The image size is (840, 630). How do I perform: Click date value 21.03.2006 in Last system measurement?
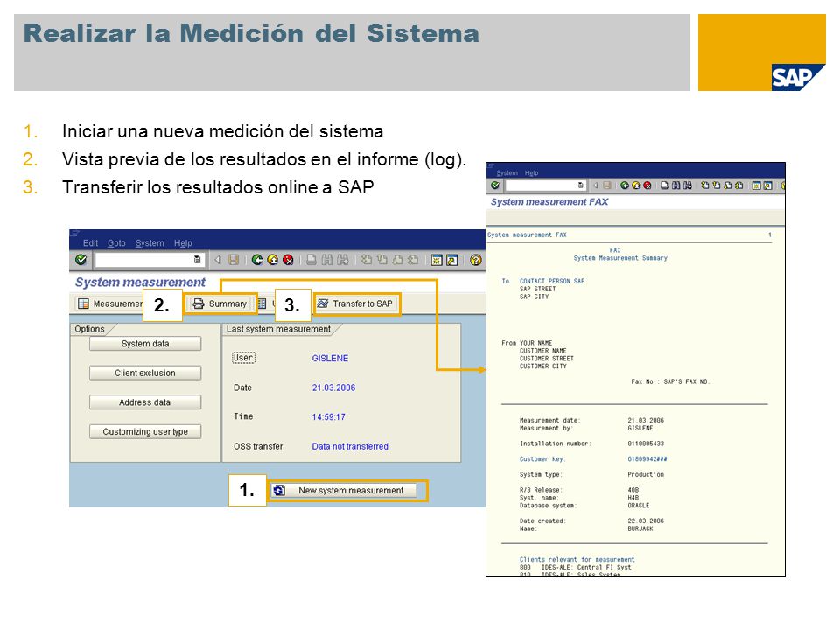[x=333, y=388]
